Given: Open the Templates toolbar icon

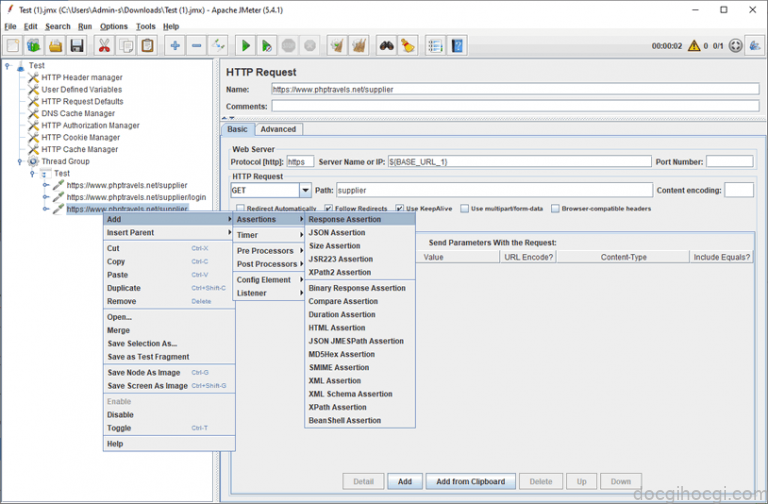Looking at the screenshot, I should pyautogui.click(x=34, y=46).
